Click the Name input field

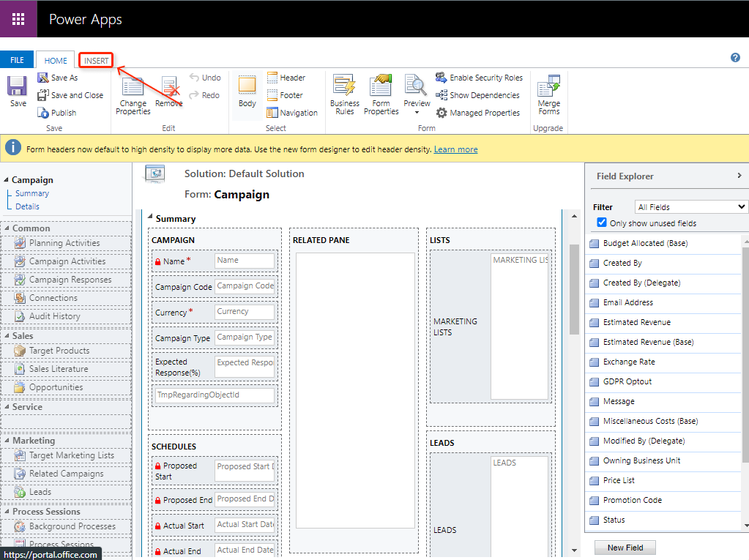pyautogui.click(x=245, y=261)
